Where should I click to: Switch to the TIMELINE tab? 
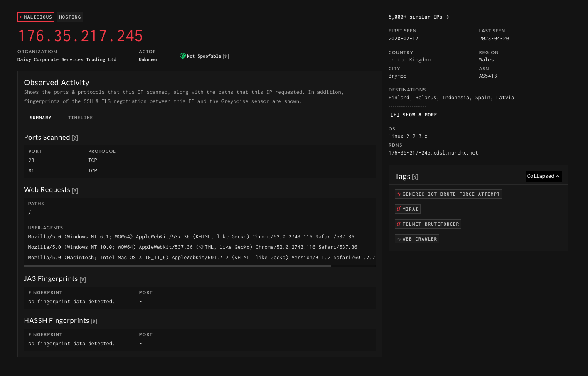pos(80,117)
